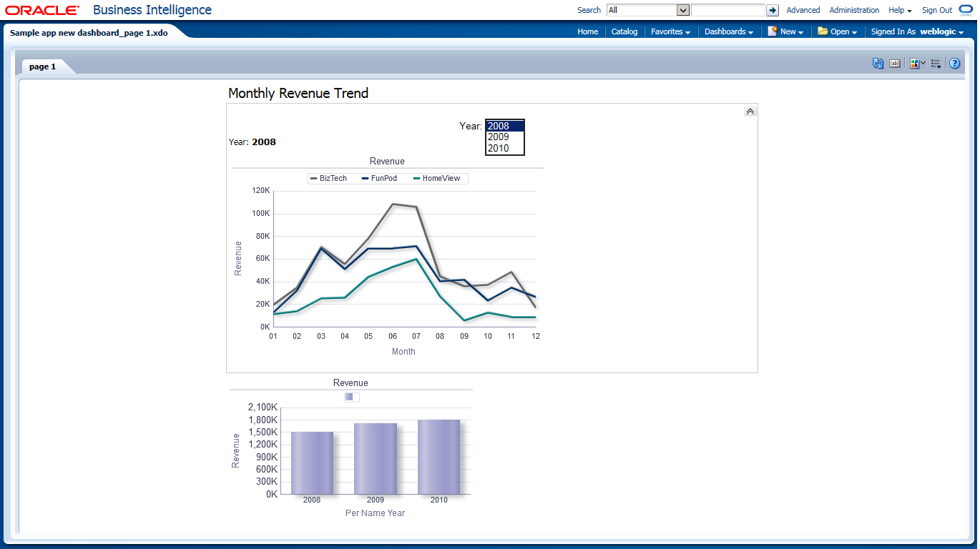Click the ORACLE logo in the header
Screen dimensions: 980x549
pos(42,10)
